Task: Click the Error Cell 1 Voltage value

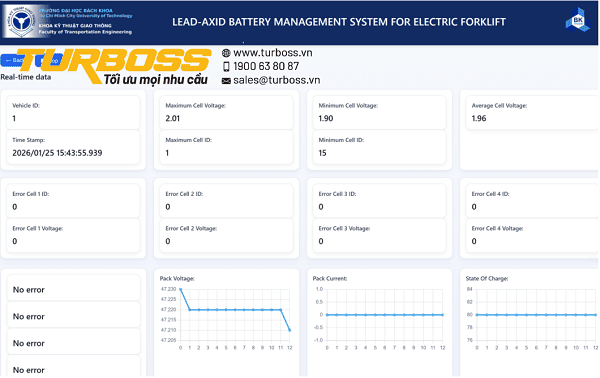Action: (x=15, y=241)
